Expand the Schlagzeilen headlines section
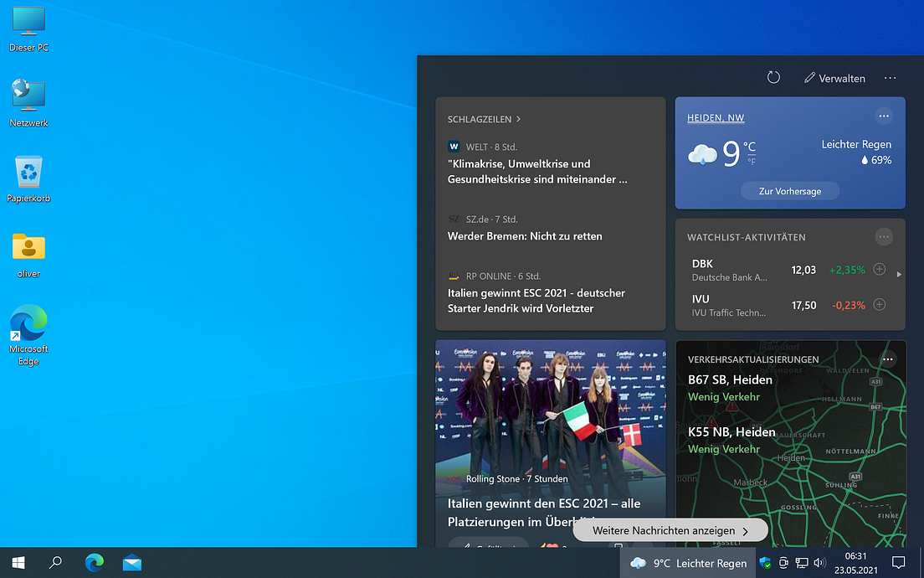The height and width of the screenshot is (578, 924). click(484, 119)
